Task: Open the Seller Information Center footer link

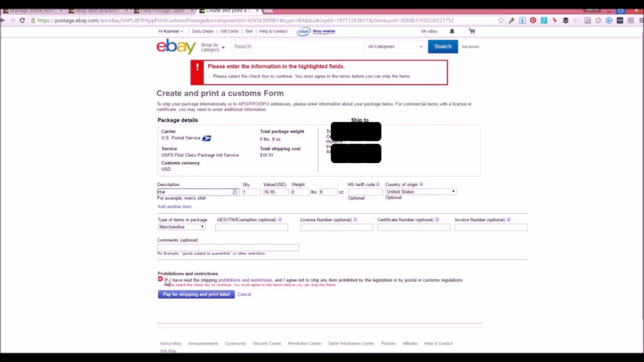Action: click(x=351, y=343)
